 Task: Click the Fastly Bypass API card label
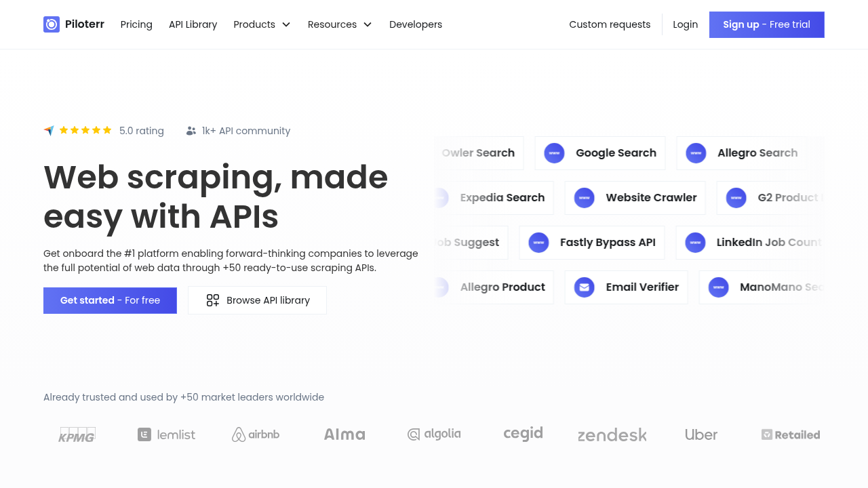[x=608, y=243]
